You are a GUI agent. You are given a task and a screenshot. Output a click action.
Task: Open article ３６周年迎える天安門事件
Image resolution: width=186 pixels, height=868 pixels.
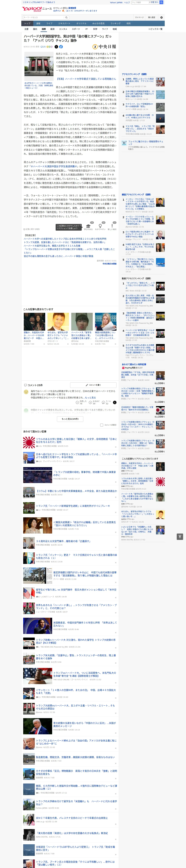coord(63,541)
